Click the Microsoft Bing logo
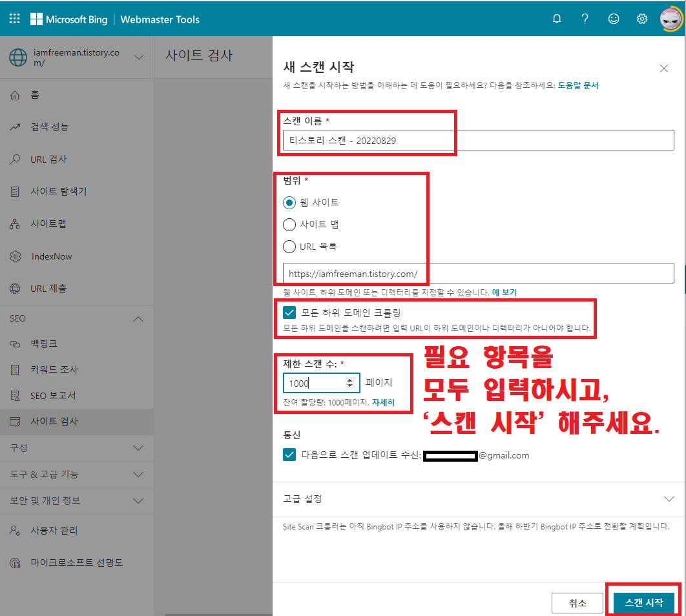Screen dimensions: 686x616 tap(68, 19)
